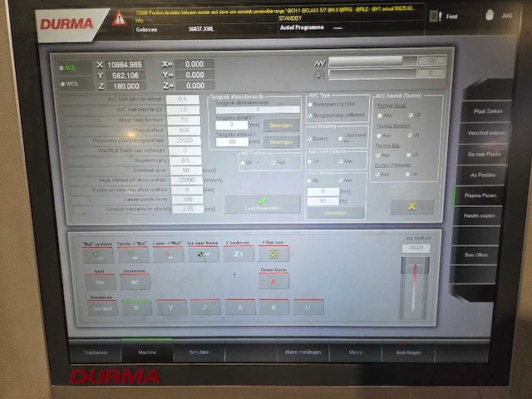Viewport: 532px width, 399px height.
Task: Click Bevestigen under Slow Motion values
Action: point(335,213)
